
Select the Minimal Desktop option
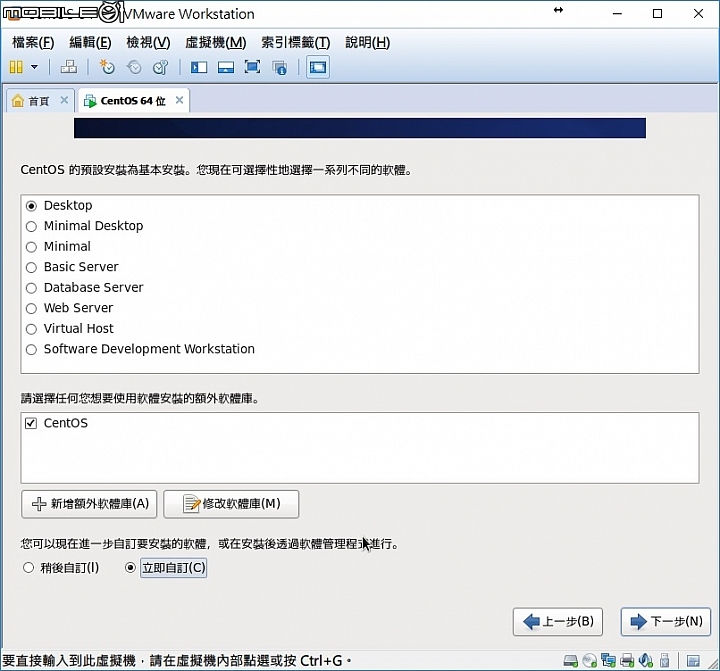[31, 226]
